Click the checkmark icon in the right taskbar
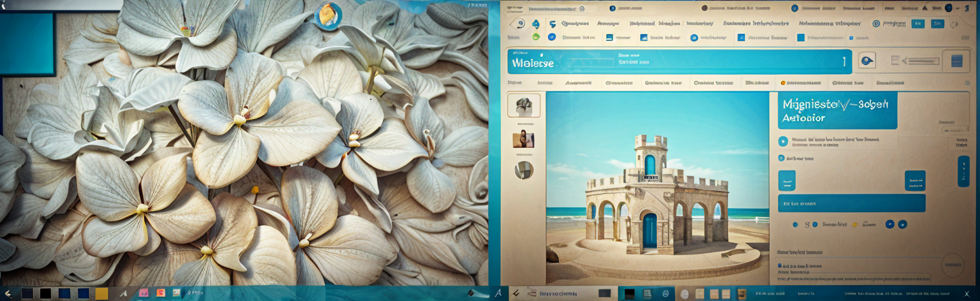 [516, 293]
